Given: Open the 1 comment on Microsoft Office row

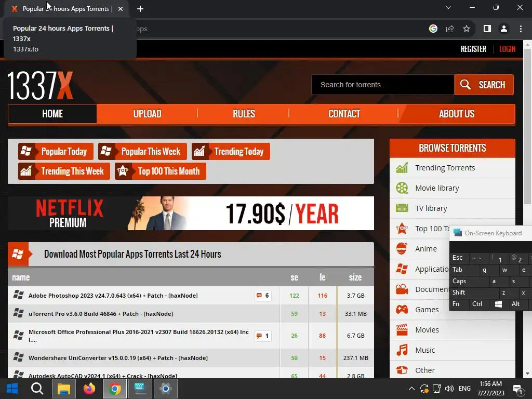Looking at the screenshot, I should (263, 336).
